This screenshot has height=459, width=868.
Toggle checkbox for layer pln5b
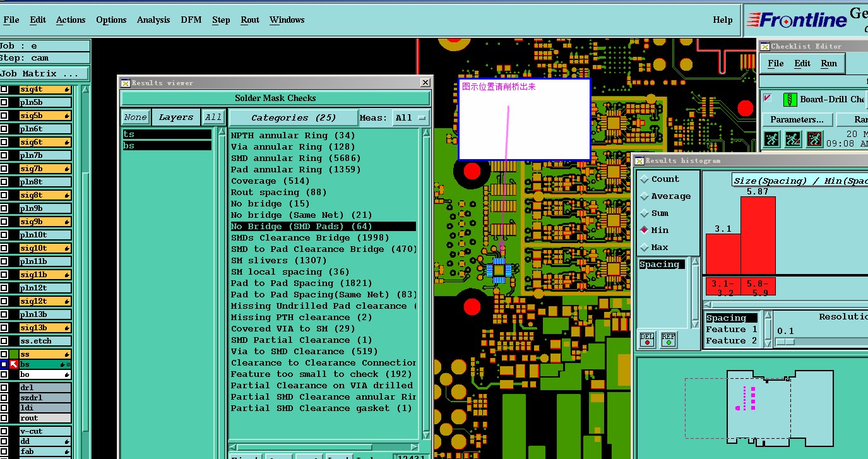click(4, 102)
